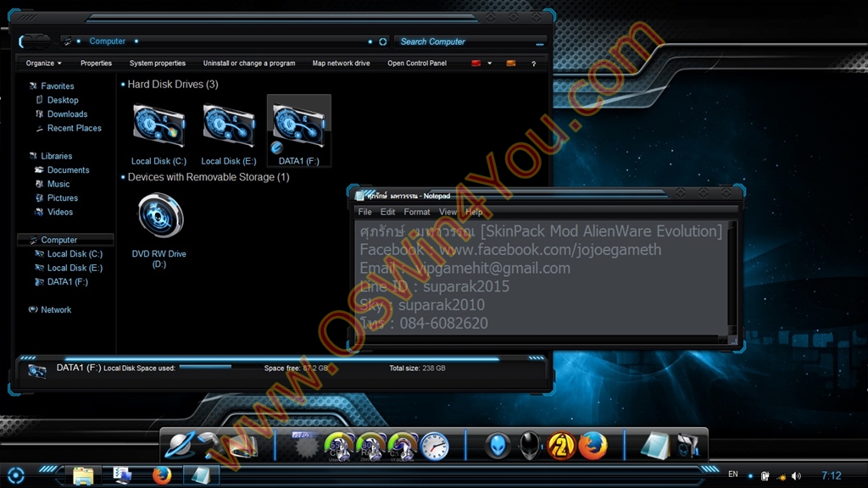Open the C: disk gauge in the dock

[x=402, y=446]
